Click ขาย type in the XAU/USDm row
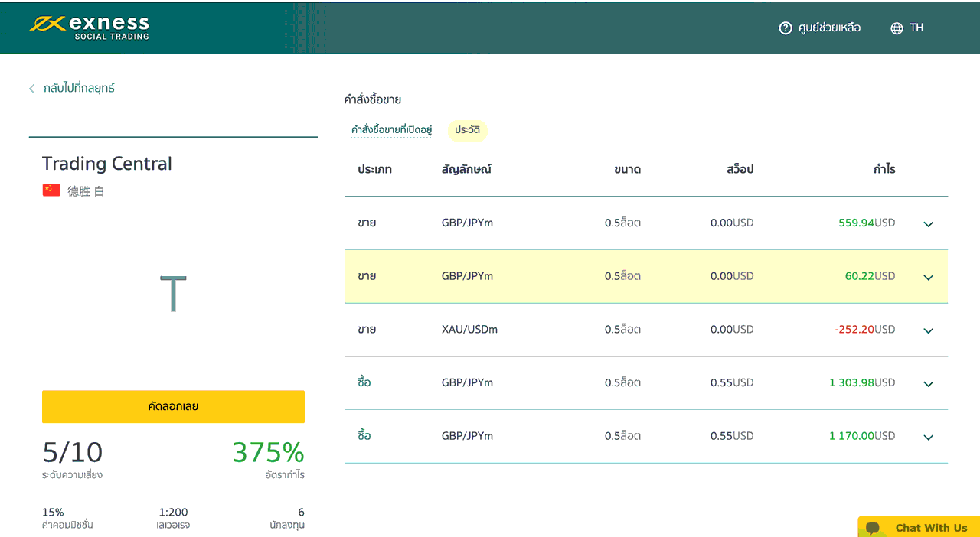This screenshot has width=980, height=537. pyautogui.click(x=367, y=330)
